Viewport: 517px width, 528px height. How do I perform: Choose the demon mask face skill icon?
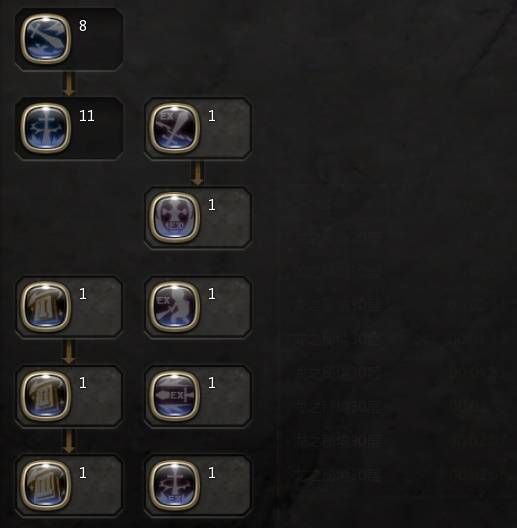[174, 217]
